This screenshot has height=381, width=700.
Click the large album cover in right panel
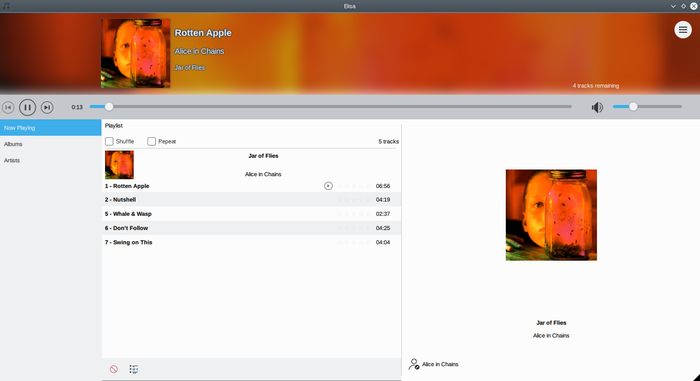551,215
